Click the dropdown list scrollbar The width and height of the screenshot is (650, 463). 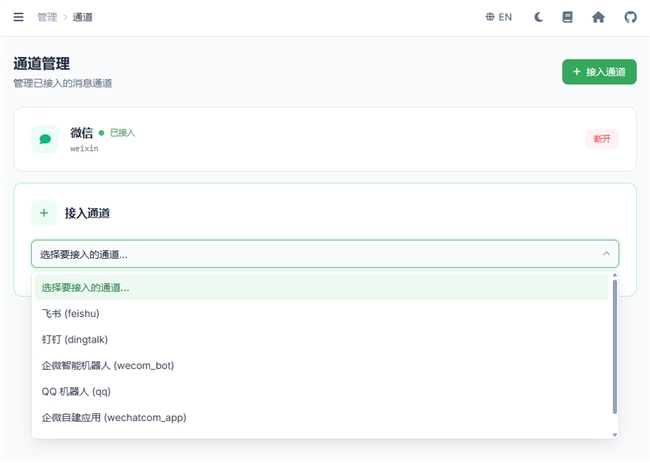[614, 345]
